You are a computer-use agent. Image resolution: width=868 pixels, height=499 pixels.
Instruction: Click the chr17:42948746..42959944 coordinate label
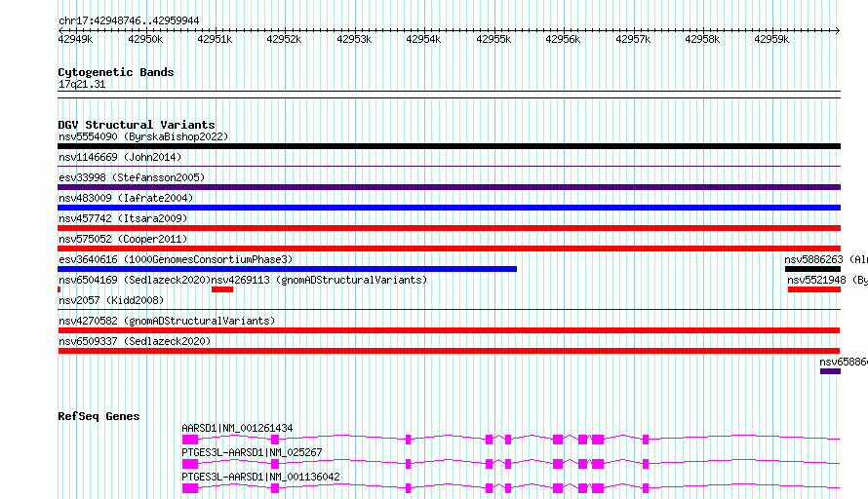click(x=129, y=20)
